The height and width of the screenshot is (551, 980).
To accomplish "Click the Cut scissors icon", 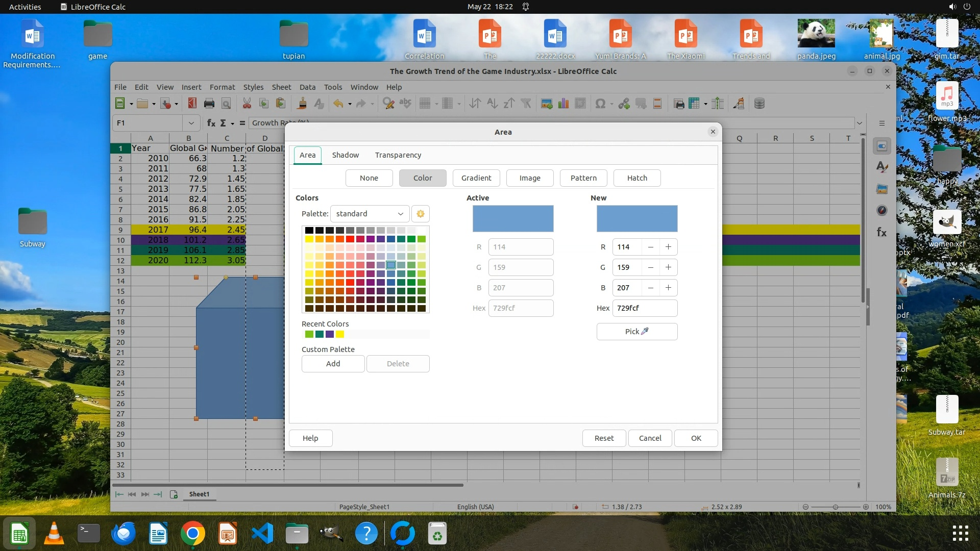I will click(247, 104).
